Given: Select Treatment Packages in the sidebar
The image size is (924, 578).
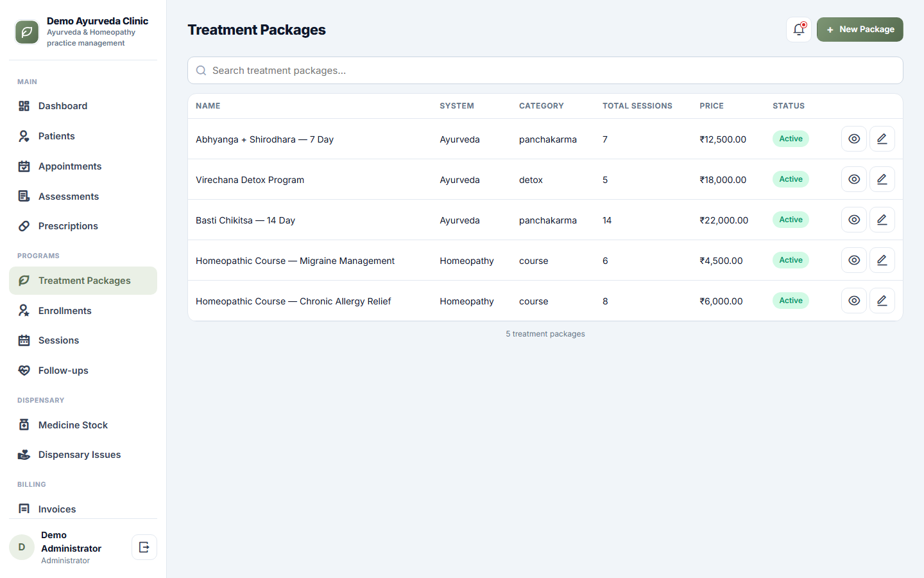Looking at the screenshot, I should click(83, 281).
